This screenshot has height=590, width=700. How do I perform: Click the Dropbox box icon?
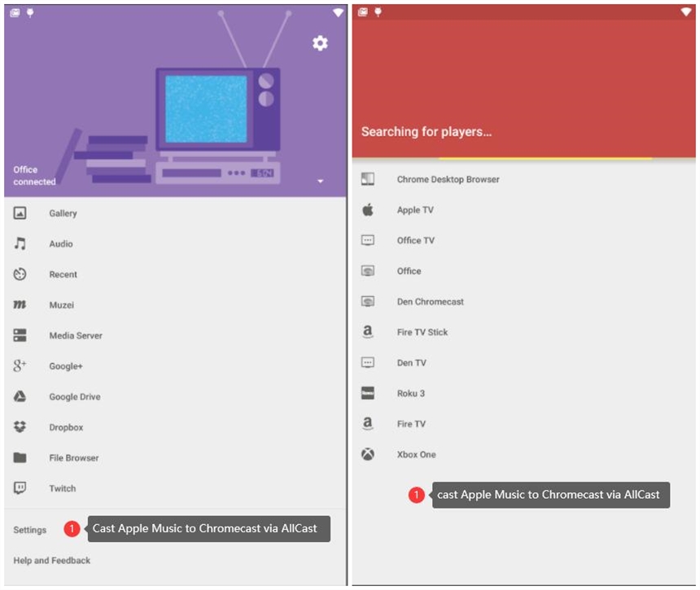(x=20, y=427)
